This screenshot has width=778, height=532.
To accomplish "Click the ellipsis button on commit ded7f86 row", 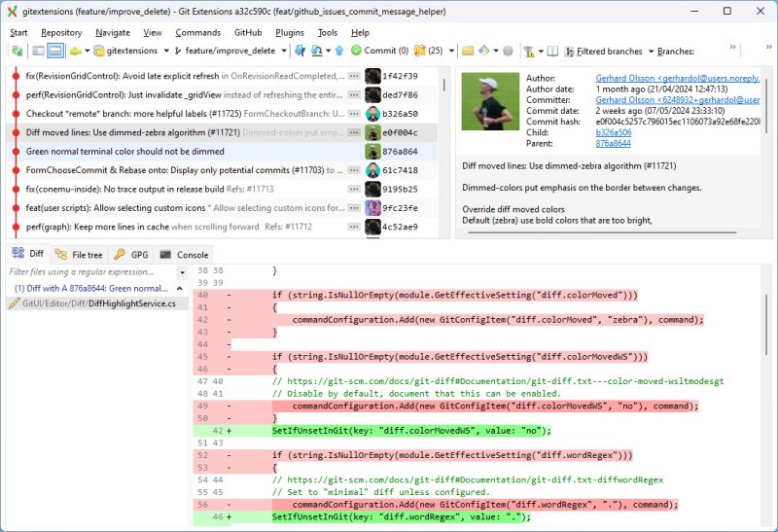I will pyautogui.click(x=354, y=94).
